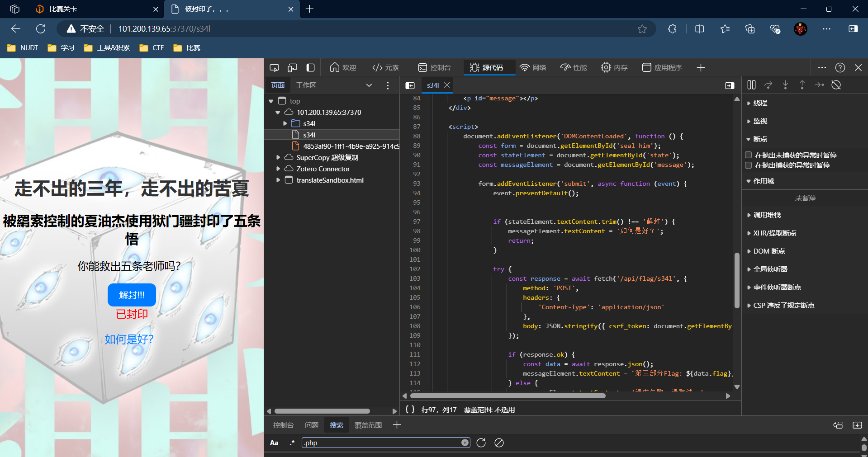Click the deactivate breakpoints icon
Screen dimensions: 868x457
point(836,85)
